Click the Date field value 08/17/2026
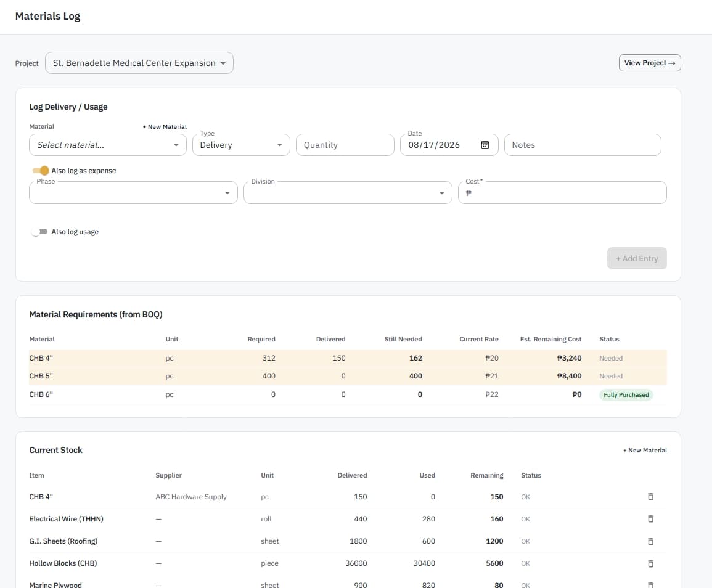The image size is (712, 588). (x=433, y=145)
